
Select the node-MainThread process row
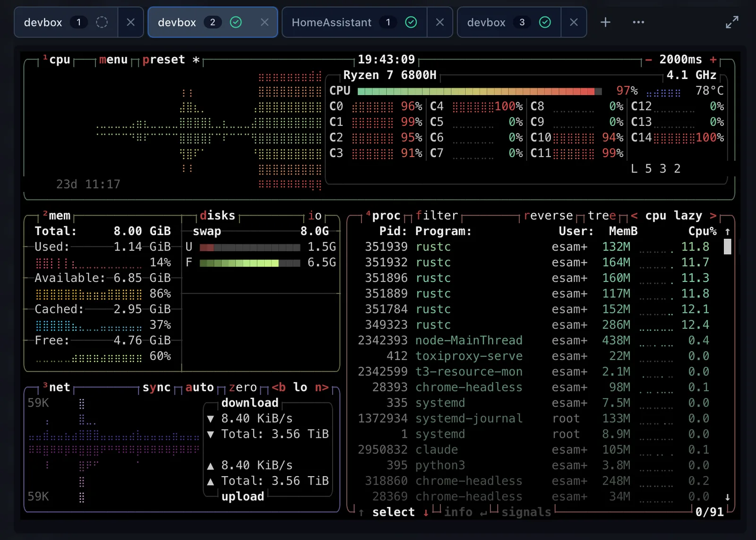[534, 340]
